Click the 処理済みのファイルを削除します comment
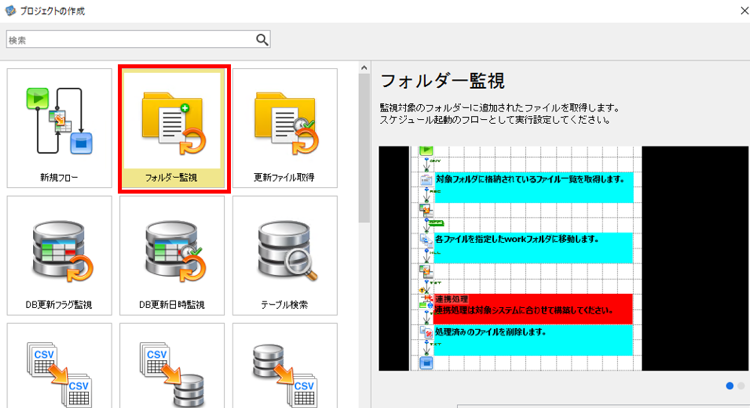 tap(533, 340)
